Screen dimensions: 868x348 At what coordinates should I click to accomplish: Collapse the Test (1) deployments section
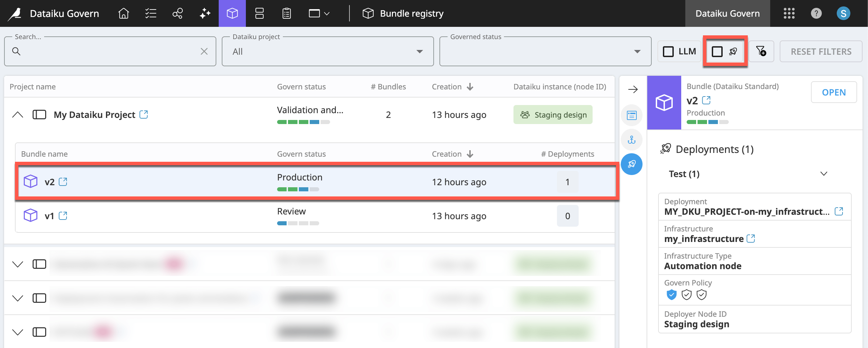tap(824, 174)
